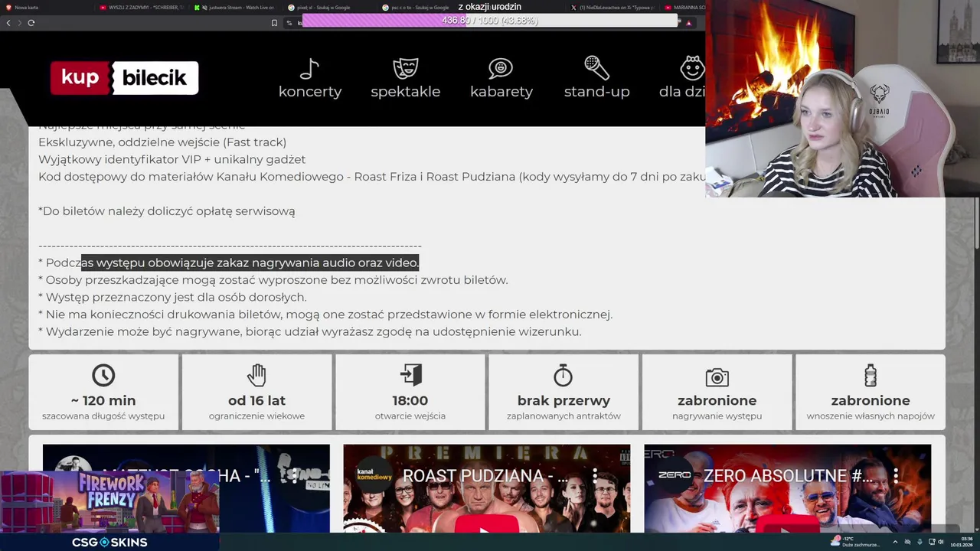The image size is (980, 551).
Task: Switch to the Nowa karta browser tab
Action: (46, 7)
